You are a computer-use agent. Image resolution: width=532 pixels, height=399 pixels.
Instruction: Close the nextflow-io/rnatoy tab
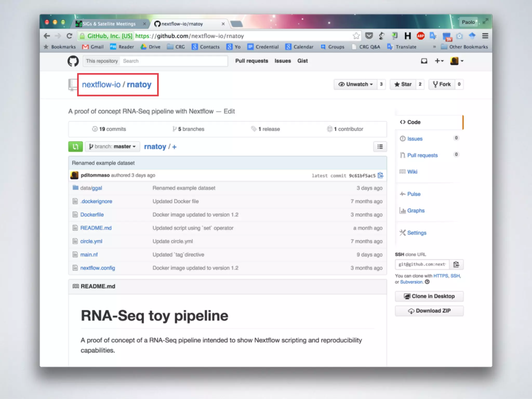coord(223,24)
